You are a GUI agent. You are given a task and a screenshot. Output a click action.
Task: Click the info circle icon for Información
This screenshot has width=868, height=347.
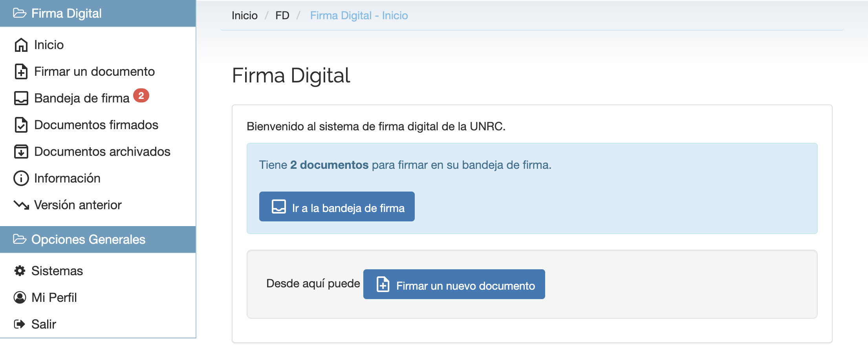tap(21, 178)
